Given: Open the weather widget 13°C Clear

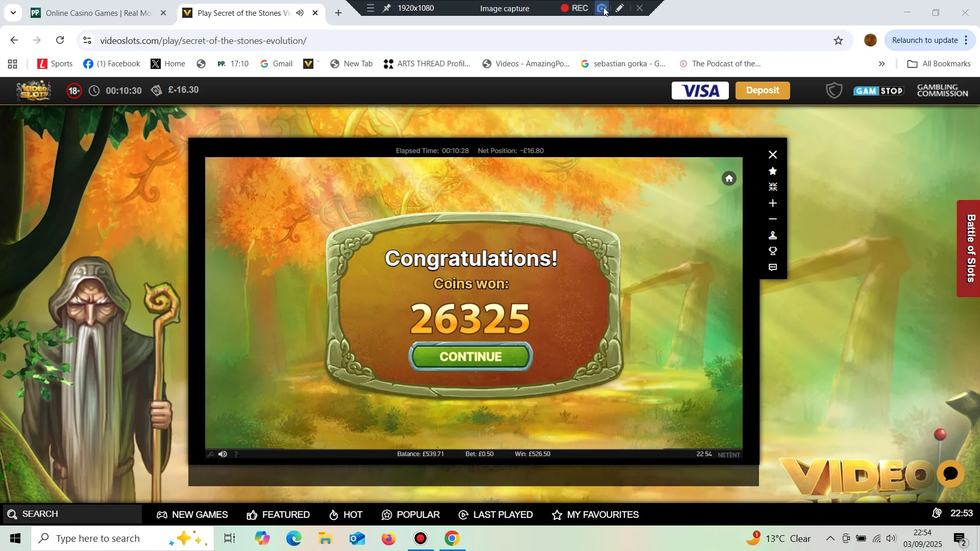Looking at the screenshot, I should (x=778, y=538).
